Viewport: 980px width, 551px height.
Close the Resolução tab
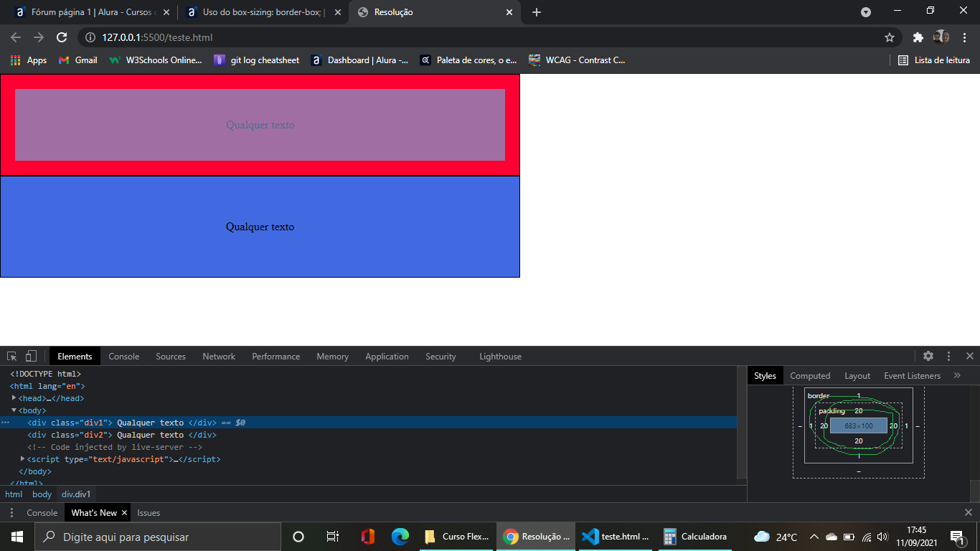pos(509,12)
